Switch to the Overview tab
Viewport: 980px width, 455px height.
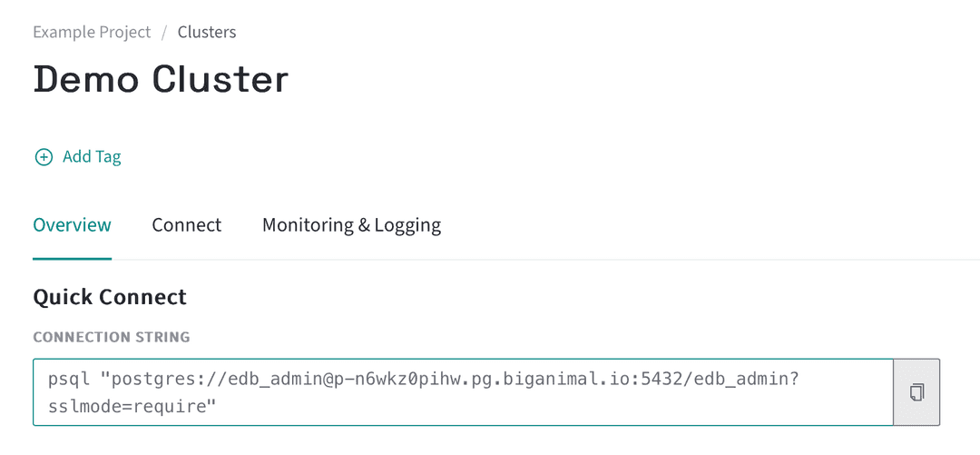[72, 225]
